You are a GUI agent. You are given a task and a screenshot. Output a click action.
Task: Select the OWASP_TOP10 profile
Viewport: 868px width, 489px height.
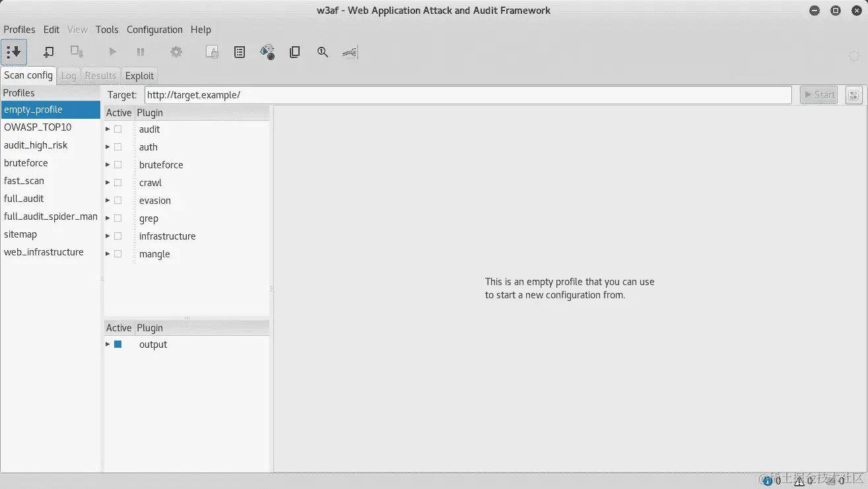(x=50, y=127)
